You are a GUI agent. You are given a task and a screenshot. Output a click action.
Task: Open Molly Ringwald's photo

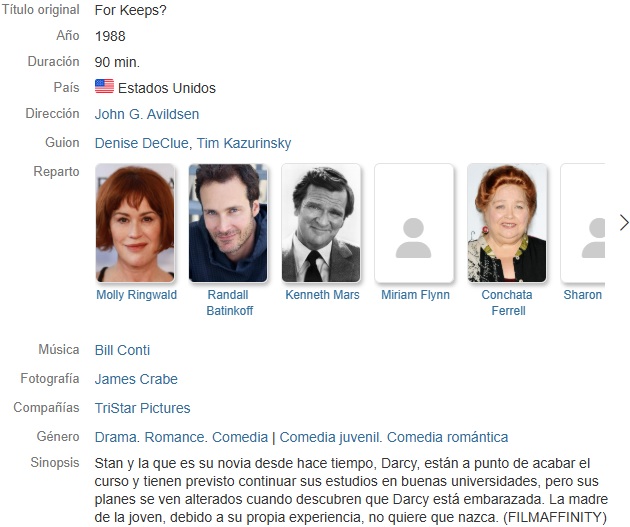click(x=135, y=223)
